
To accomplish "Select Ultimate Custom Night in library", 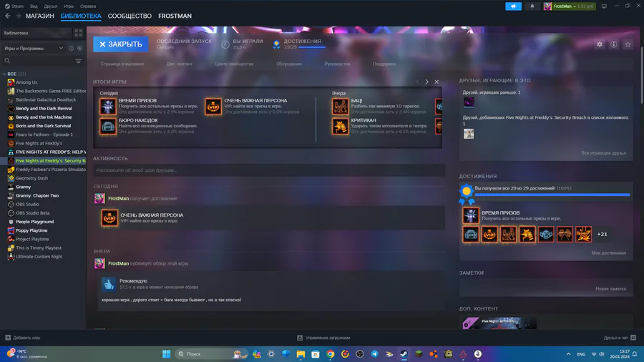I will point(39,257).
